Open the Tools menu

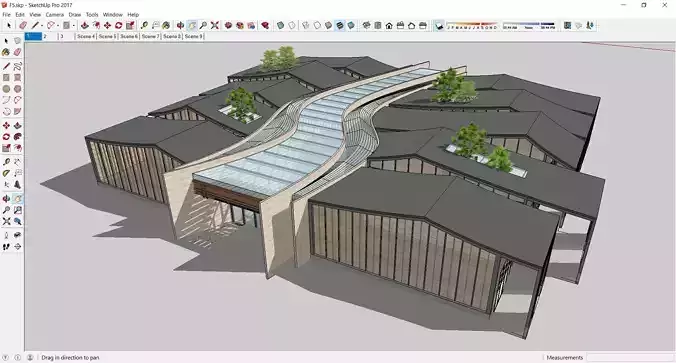(x=92, y=14)
